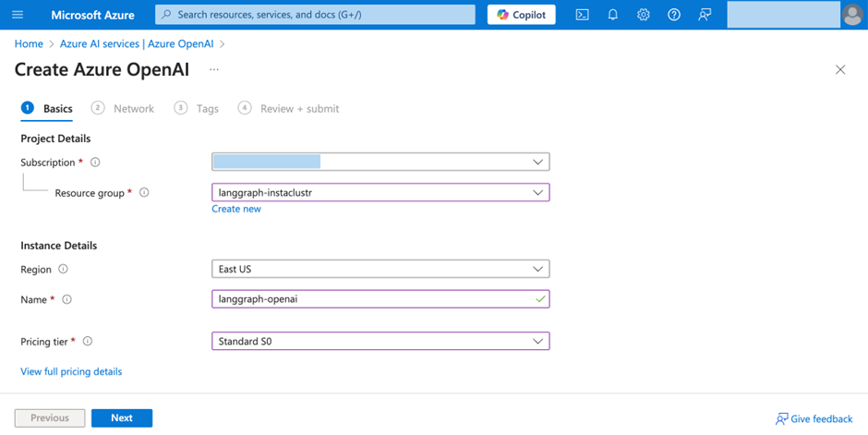
Task: Click the Resource group info icon
Action: point(144,193)
